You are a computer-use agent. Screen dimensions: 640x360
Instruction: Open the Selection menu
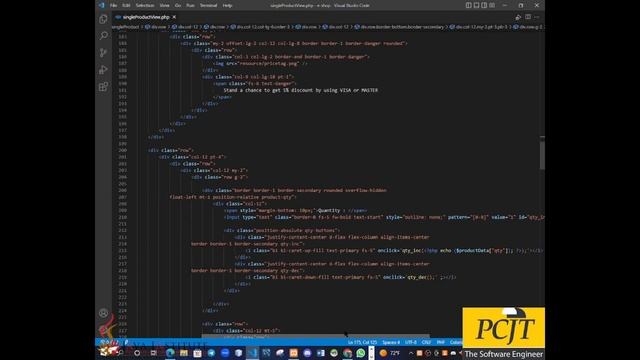point(145,6)
